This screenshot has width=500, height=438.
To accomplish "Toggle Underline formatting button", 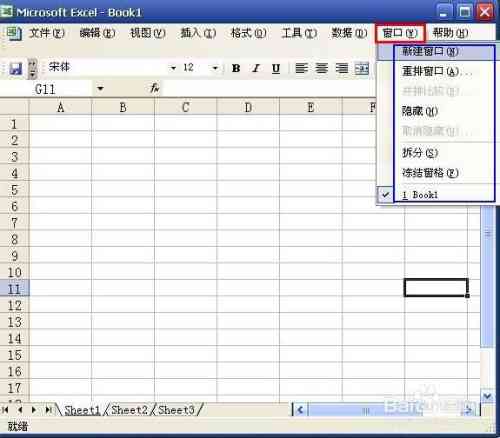I will [276, 68].
